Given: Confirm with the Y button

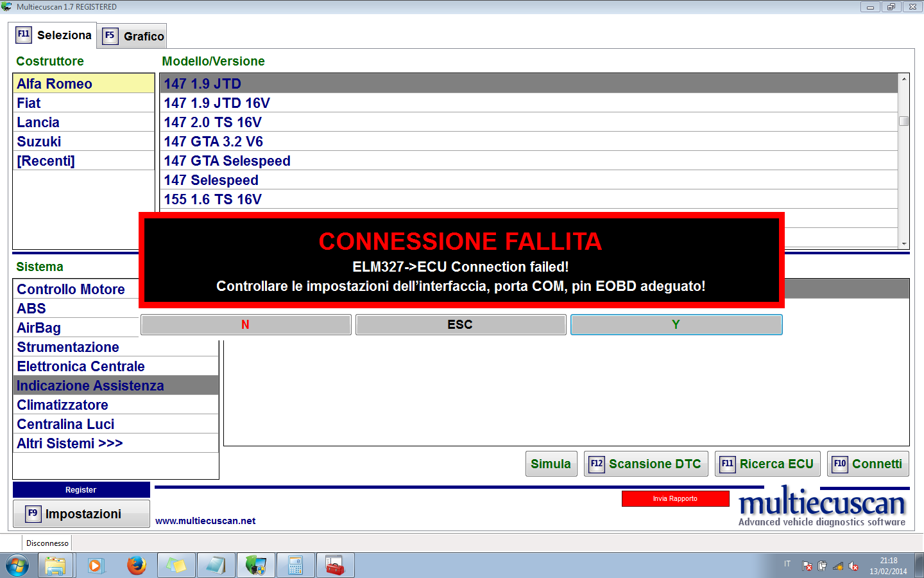Looking at the screenshot, I should pos(676,324).
